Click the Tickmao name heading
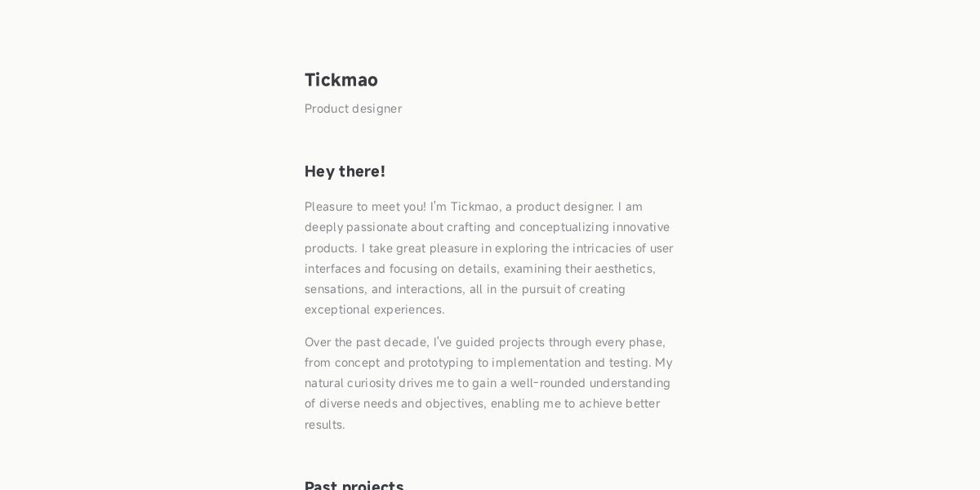Viewport: 980px width, 490px height. point(341,80)
